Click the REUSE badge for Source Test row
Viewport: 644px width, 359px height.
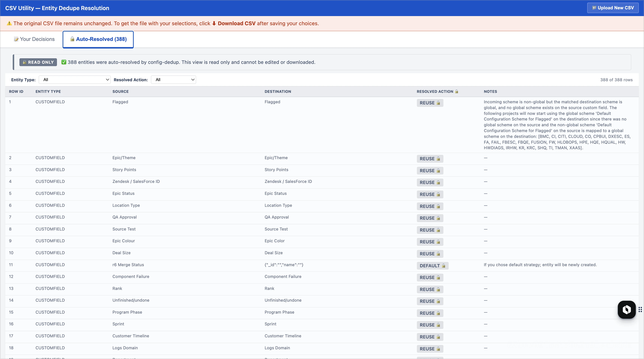[430, 230]
